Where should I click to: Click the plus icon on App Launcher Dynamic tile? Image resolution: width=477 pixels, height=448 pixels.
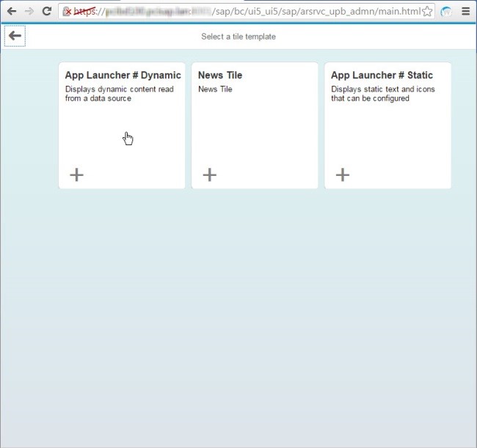point(77,175)
